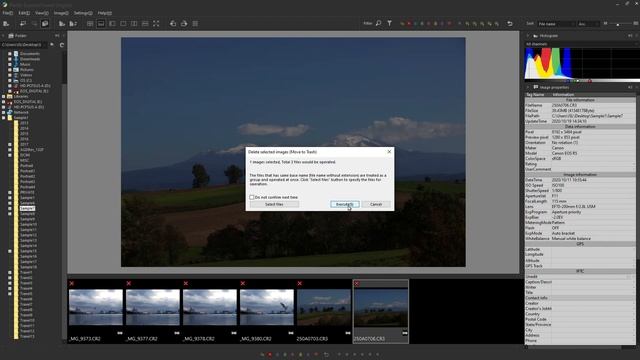Open the Edit menu
The height and width of the screenshot is (360, 640).
click(24, 13)
